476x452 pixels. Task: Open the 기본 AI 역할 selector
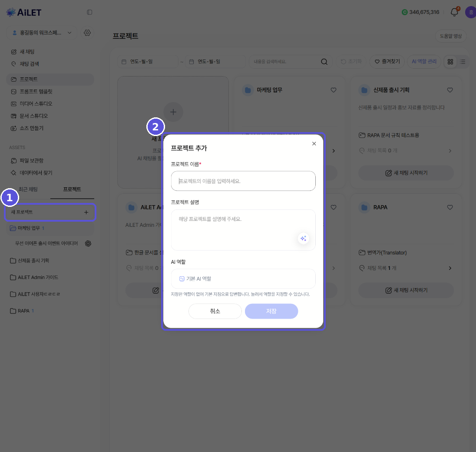click(x=243, y=279)
